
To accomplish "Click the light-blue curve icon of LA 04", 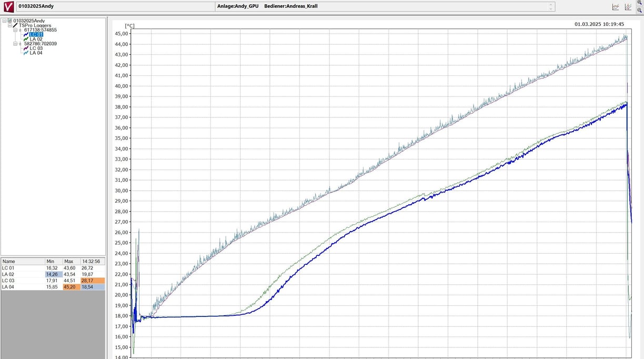I will click(x=26, y=53).
